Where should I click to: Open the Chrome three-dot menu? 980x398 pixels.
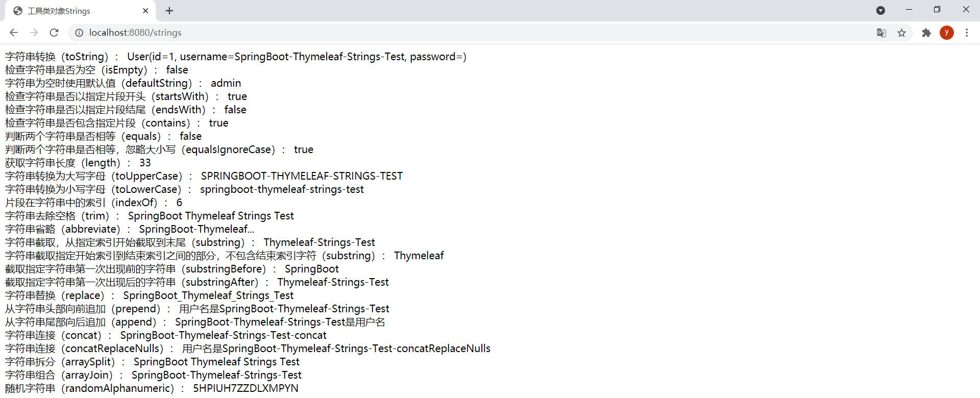[967, 33]
